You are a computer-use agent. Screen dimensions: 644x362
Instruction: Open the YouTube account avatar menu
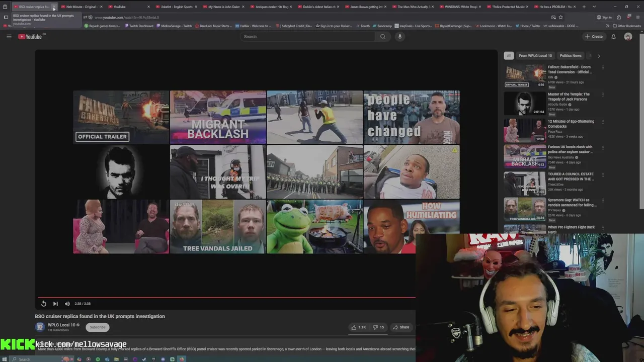coord(628,36)
